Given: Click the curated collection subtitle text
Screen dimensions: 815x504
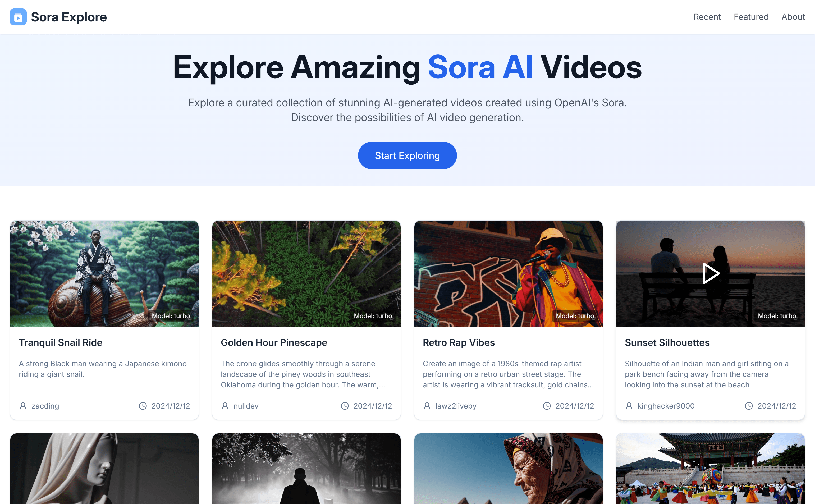Looking at the screenshot, I should point(407,110).
